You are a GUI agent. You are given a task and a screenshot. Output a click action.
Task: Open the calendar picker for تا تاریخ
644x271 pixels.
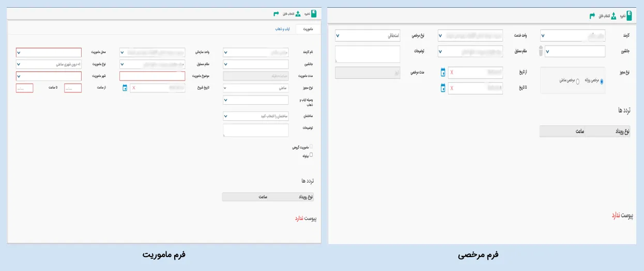pos(443,88)
